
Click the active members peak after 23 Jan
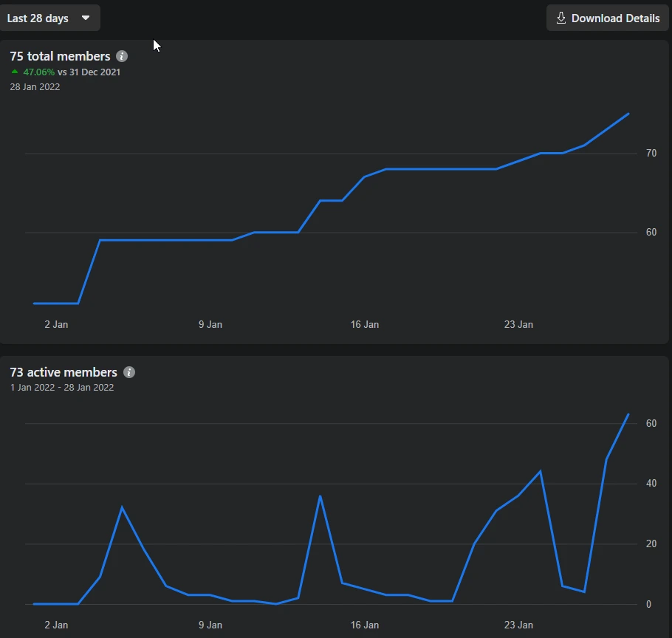tap(541, 471)
